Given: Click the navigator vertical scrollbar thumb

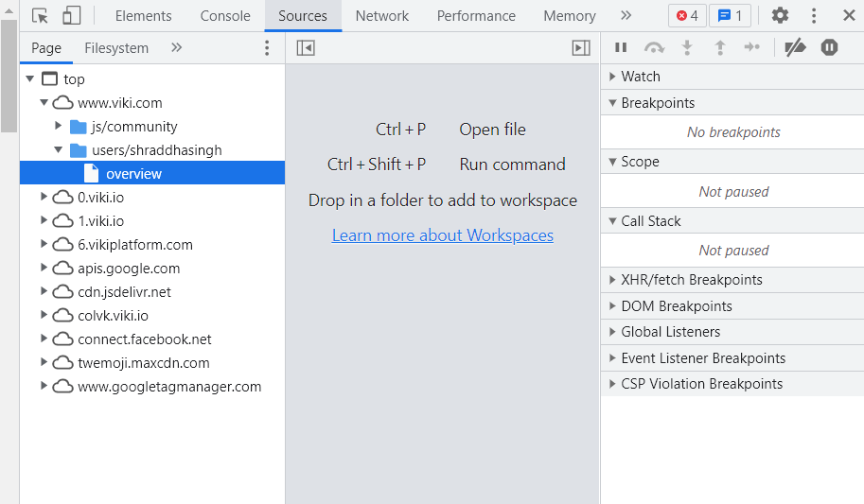Looking at the screenshot, I should click(9, 76).
